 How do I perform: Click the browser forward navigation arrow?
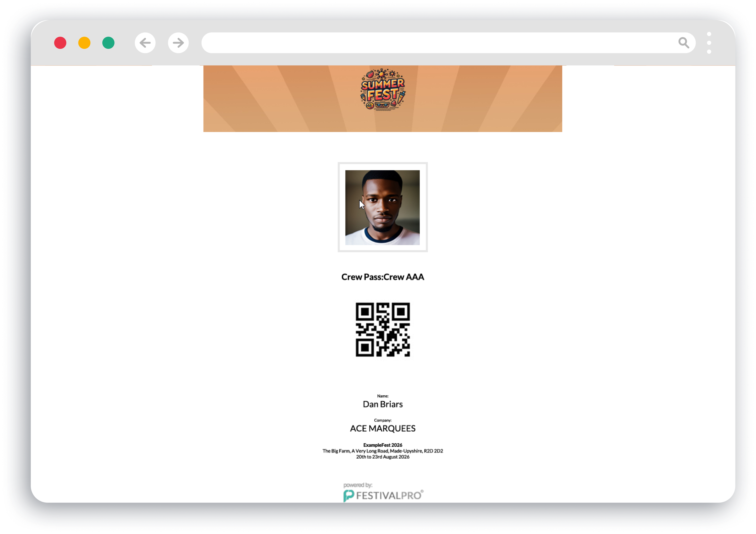[x=178, y=43]
